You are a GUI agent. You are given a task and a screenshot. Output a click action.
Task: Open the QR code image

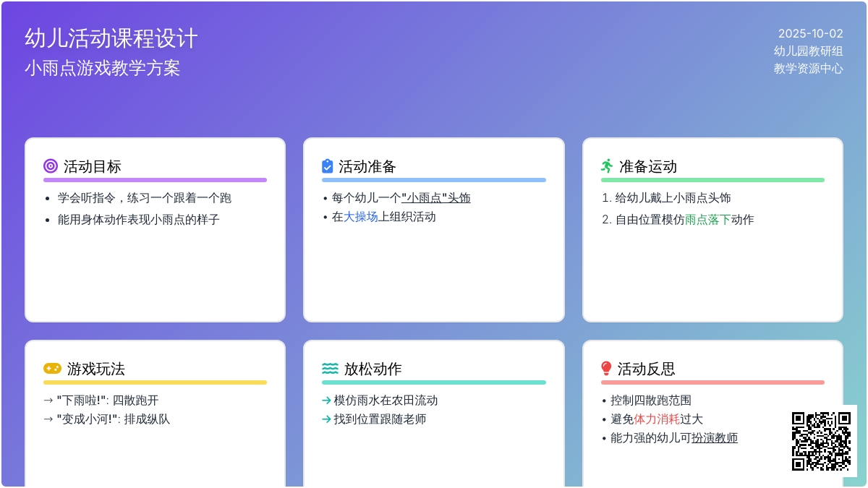point(821,441)
